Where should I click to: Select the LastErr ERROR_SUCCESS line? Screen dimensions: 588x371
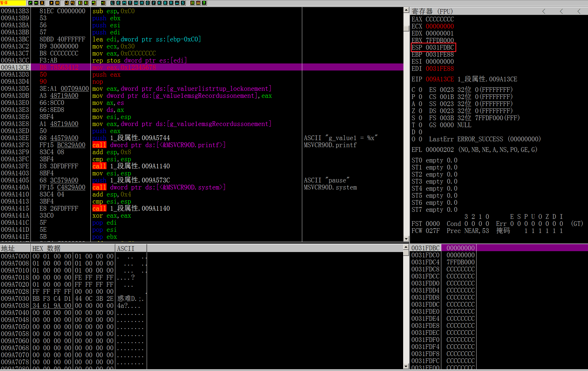[x=485, y=139]
